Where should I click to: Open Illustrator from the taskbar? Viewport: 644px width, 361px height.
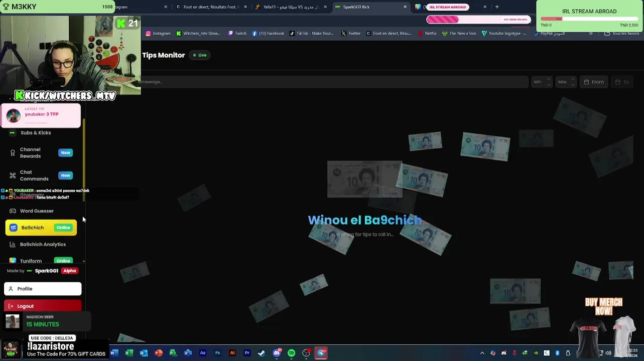(232, 353)
